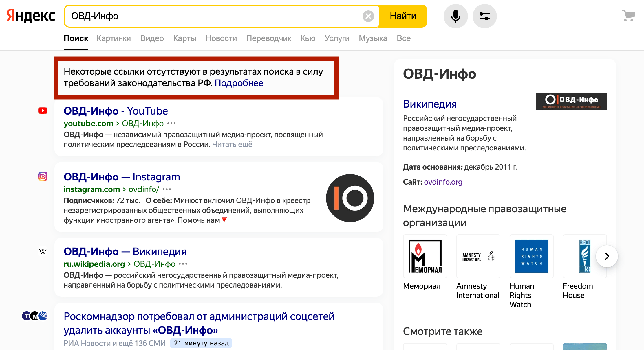Click the Смотрите также heading

[x=442, y=331]
